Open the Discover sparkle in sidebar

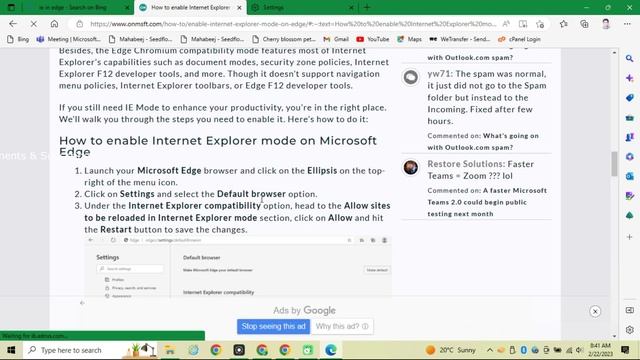click(x=629, y=78)
